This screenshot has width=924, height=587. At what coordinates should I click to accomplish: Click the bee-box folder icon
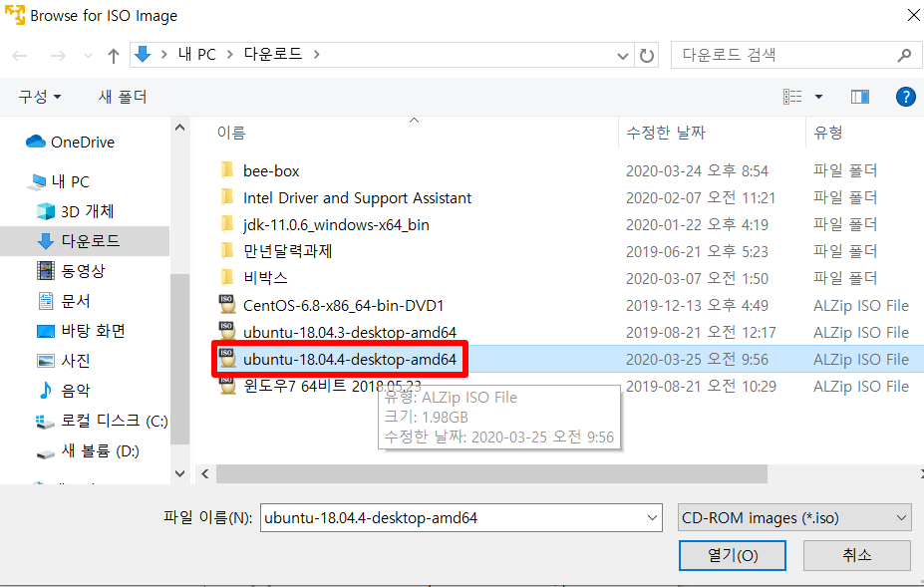coord(227,170)
